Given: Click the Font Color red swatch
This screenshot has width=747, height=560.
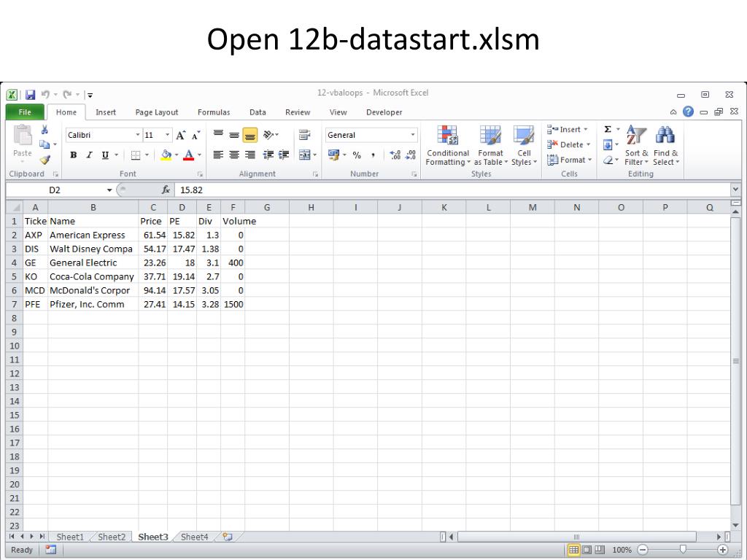Looking at the screenshot, I should tap(189, 155).
